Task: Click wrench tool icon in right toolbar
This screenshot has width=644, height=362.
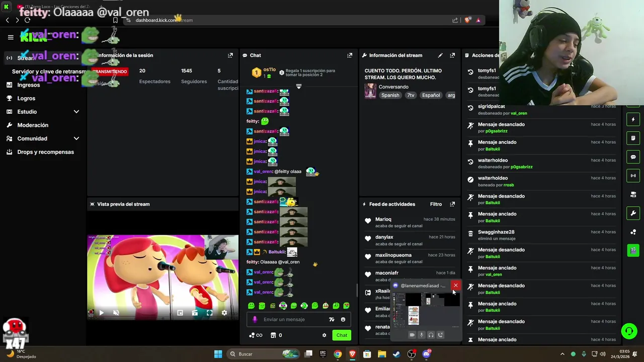Action: (x=633, y=213)
